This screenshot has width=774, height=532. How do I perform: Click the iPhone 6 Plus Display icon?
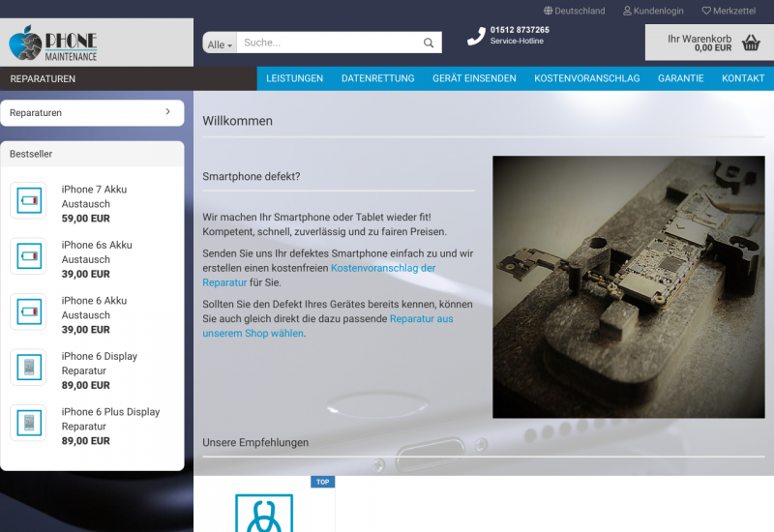coord(28,423)
